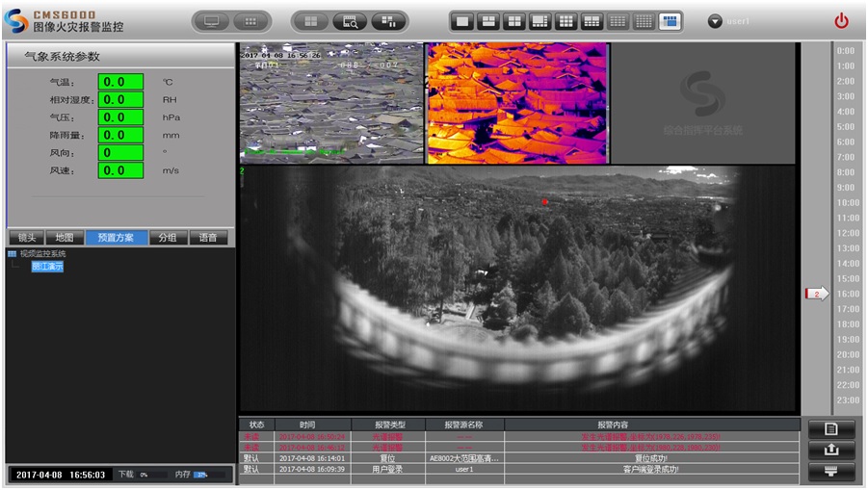Image resolution: width=868 pixels, height=490 pixels.
Task: Open the 分组 tab
Action: (168, 238)
